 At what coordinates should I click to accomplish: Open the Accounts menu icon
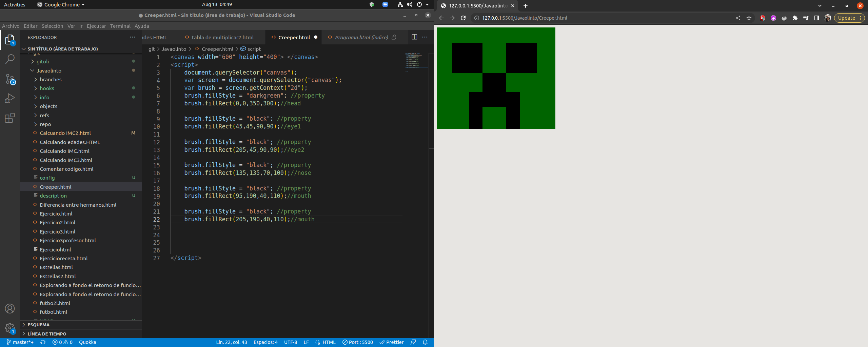tap(10, 308)
